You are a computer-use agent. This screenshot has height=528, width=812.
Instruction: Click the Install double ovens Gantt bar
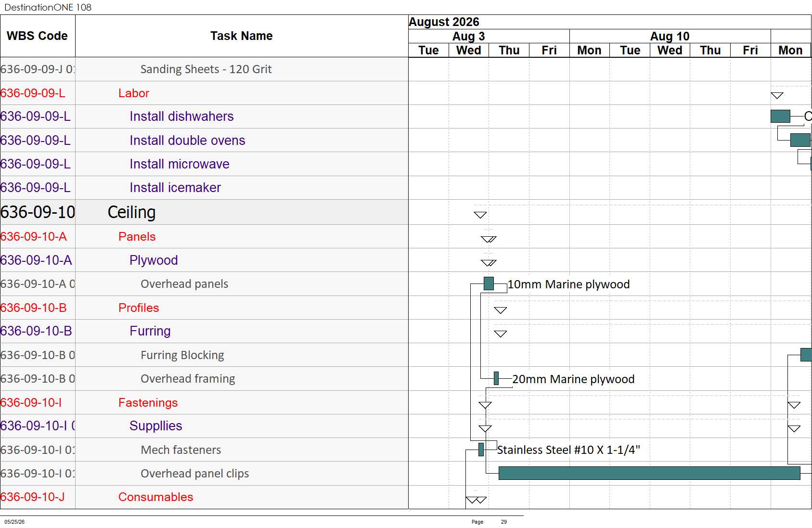(x=800, y=140)
